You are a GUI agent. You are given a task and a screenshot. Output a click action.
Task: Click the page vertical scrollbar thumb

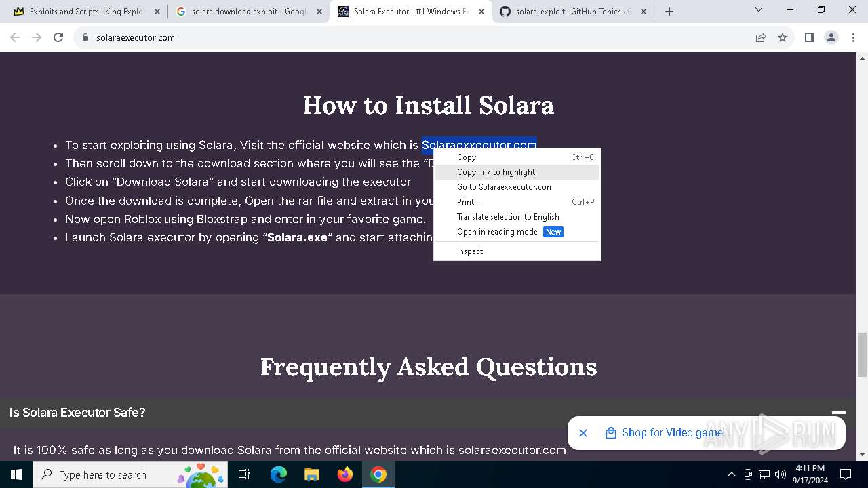[x=862, y=354]
